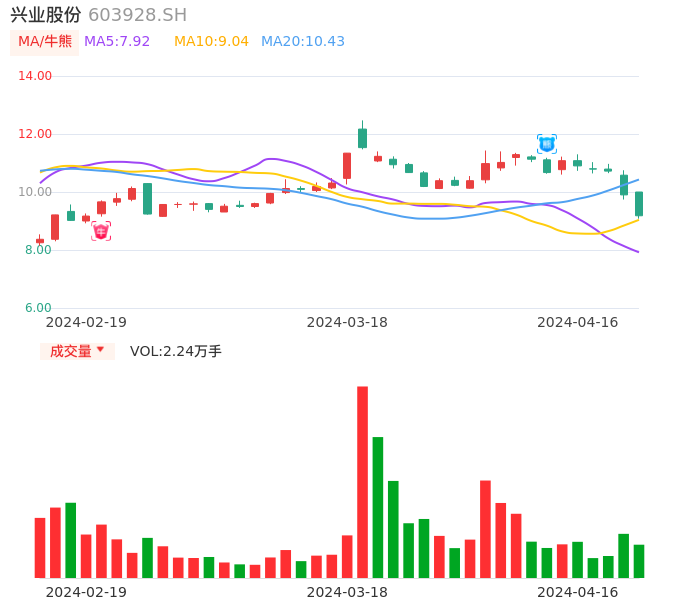Open the 成交量 indicator dropdown
686x606 pixels.
coord(77,351)
